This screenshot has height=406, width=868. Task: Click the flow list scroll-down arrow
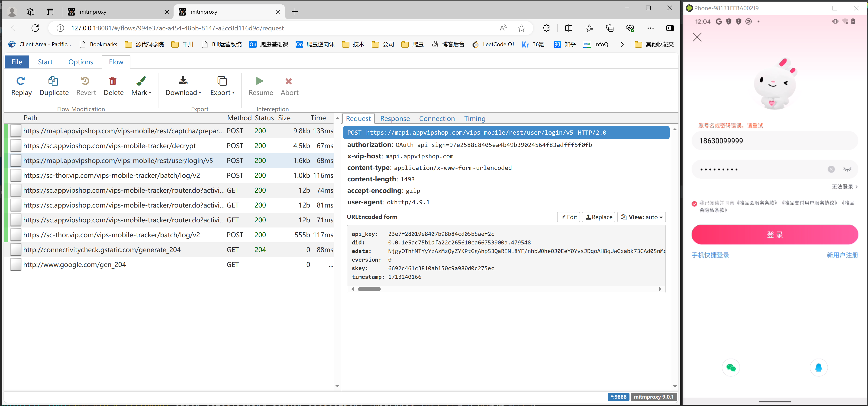[337, 386]
